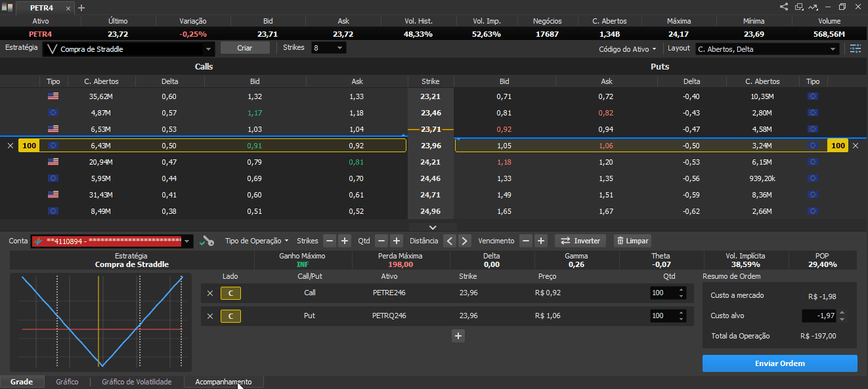This screenshot has width=868, height=389.
Task: Open the Strikes count dropdown
Action: (x=329, y=48)
